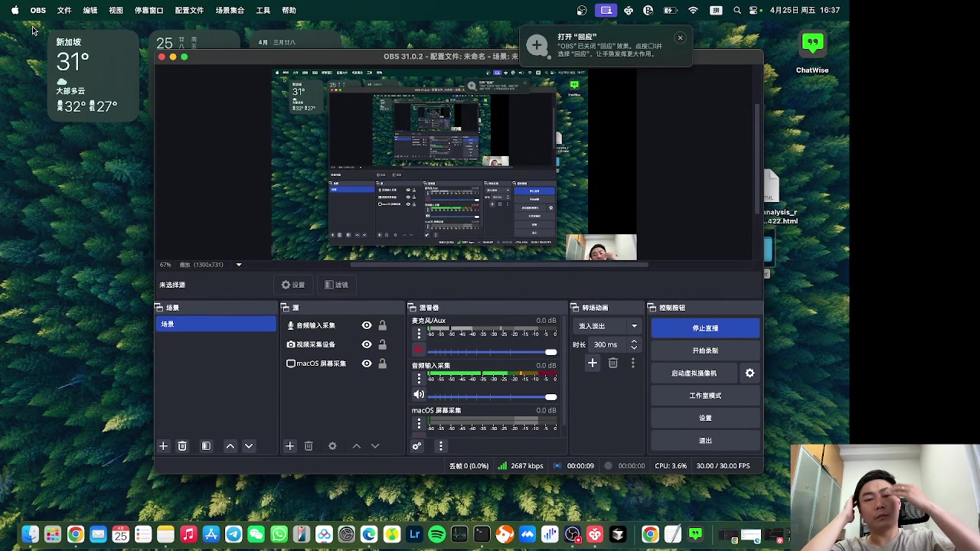Screen dimensions: 980x551
Task: Open Finder from the dock
Action: [30, 534]
